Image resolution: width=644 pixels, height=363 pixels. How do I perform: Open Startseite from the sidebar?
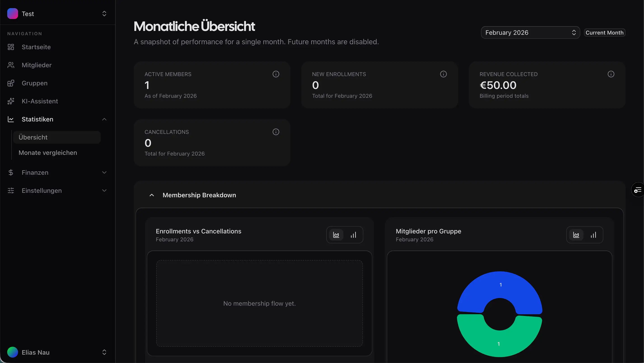pyautogui.click(x=36, y=47)
